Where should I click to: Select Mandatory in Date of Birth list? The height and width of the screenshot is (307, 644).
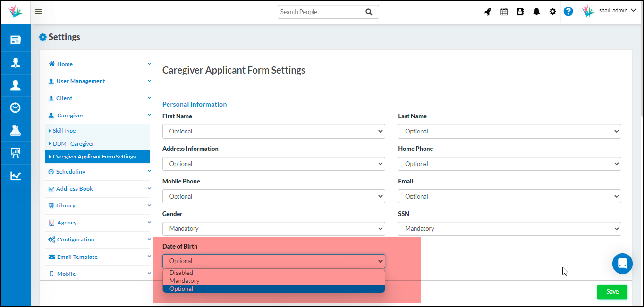(184, 281)
